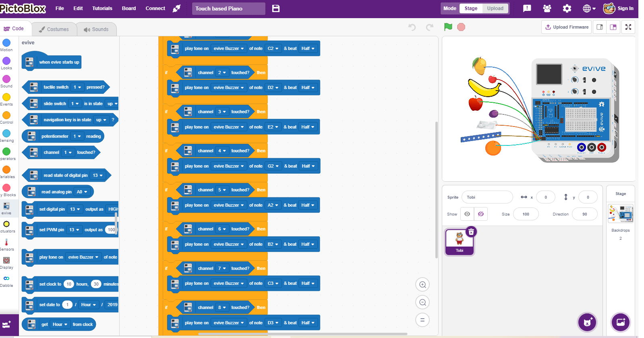Viewport: 644px width, 338px height.
Task: Open the C2 note dropdown
Action: click(273, 48)
